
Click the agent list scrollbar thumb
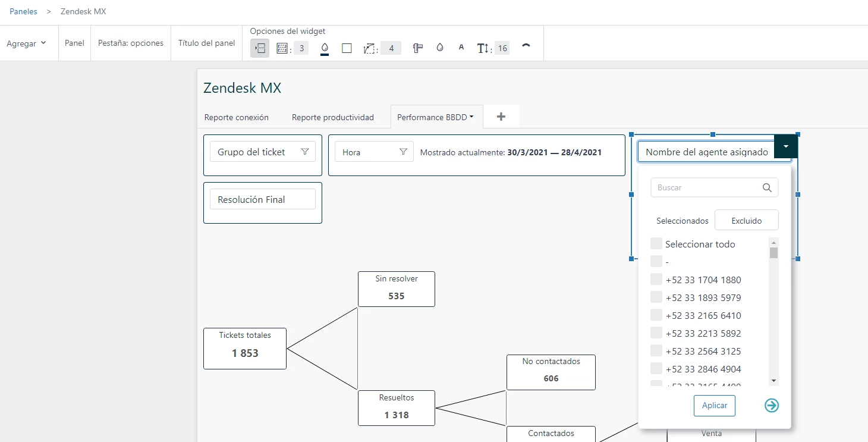[773, 253]
